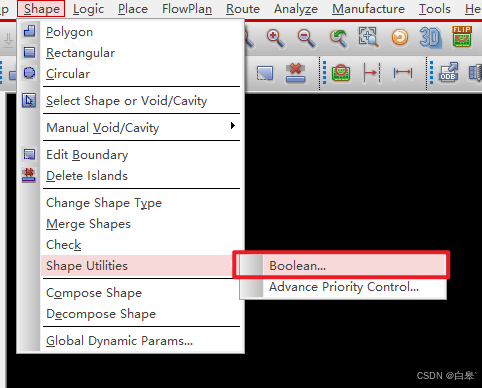The width and height of the screenshot is (482, 388).
Task: Click the Circular shape icon
Action: click(x=29, y=73)
